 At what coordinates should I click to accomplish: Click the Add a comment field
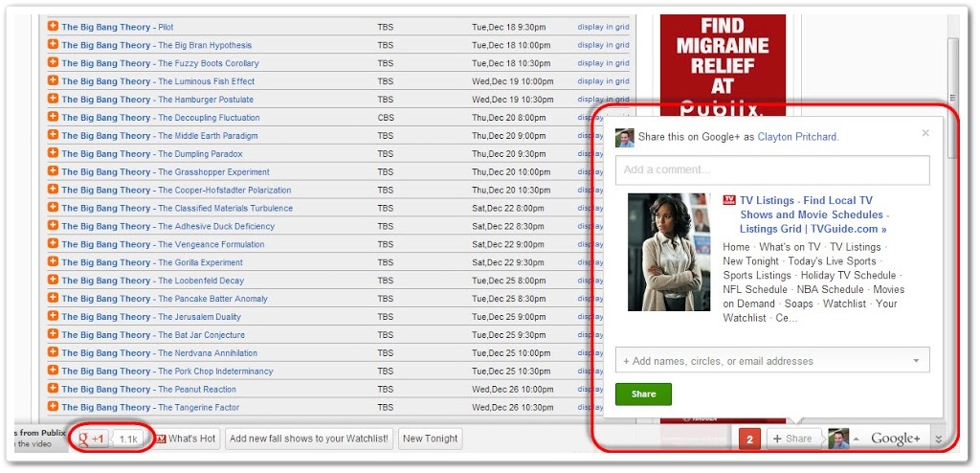coord(772,169)
